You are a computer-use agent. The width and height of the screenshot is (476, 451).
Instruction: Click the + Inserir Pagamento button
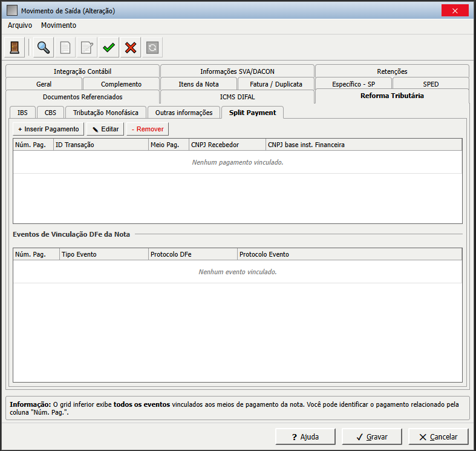[x=48, y=129]
